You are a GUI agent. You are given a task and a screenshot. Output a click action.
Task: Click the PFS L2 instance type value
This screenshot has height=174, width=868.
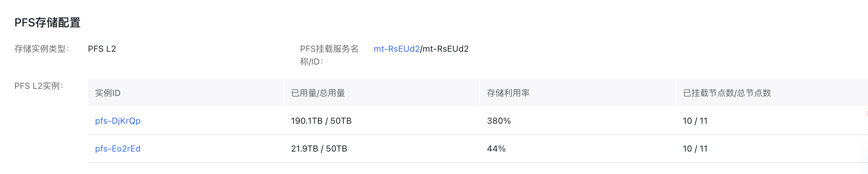(x=102, y=49)
